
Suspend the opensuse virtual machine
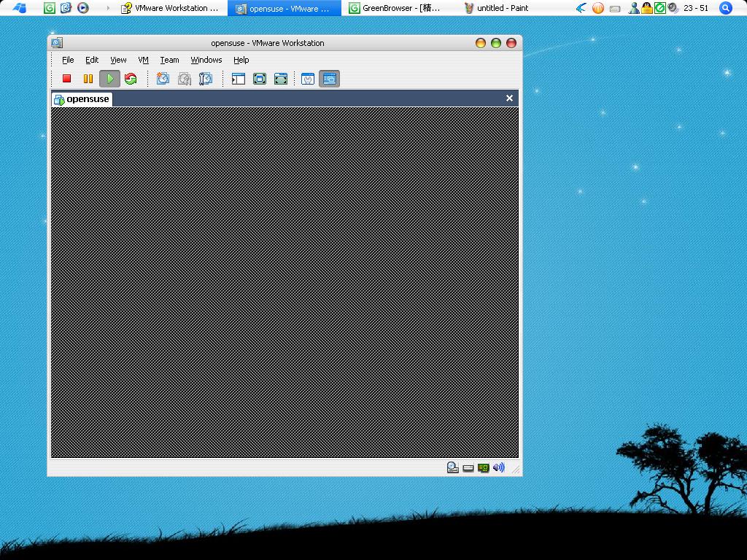(88, 79)
